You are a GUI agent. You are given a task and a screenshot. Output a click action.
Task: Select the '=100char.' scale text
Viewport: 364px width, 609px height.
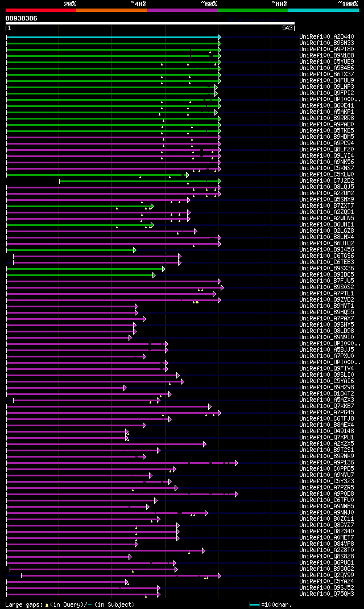coord(276,604)
